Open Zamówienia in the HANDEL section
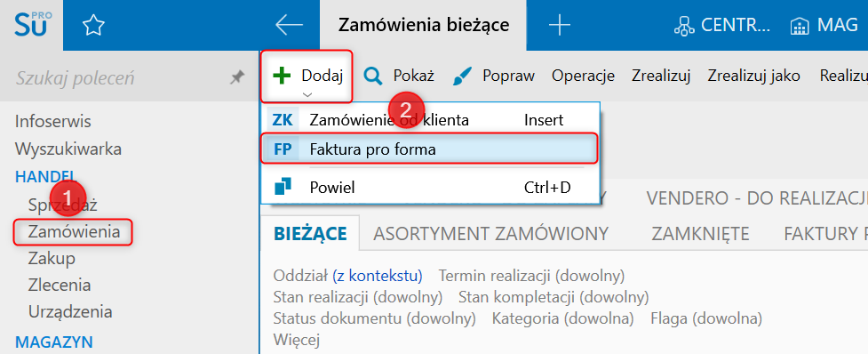The image size is (868, 354). (74, 231)
